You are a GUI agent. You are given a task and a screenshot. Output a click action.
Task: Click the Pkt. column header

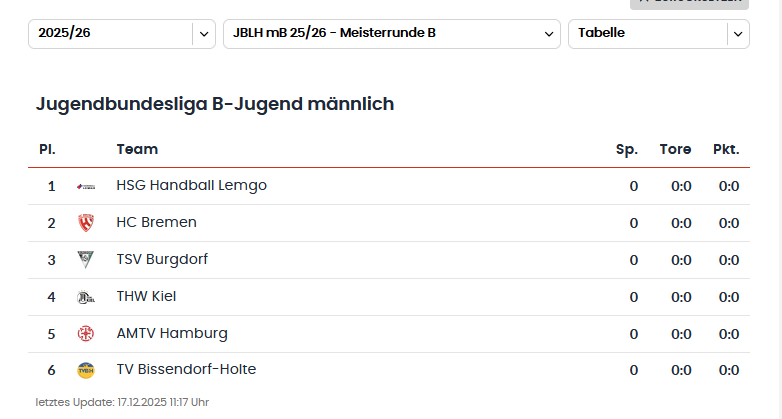pyautogui.click(x=726, y=149)
